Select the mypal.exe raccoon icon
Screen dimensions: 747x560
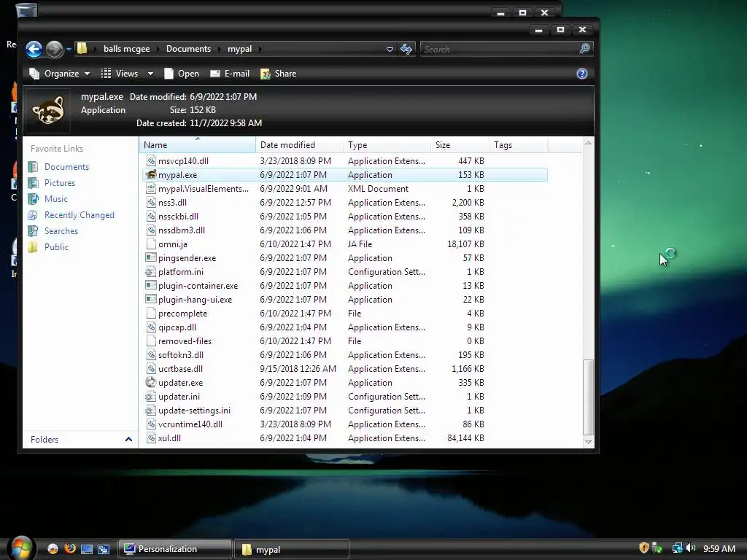pyautogui.click(x=150, y=175)
